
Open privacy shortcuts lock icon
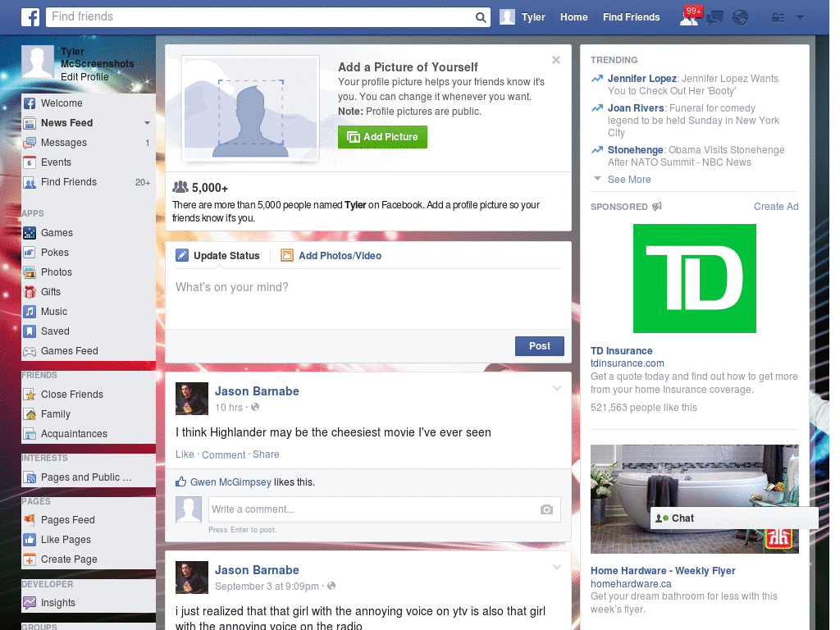pos(778,18)
